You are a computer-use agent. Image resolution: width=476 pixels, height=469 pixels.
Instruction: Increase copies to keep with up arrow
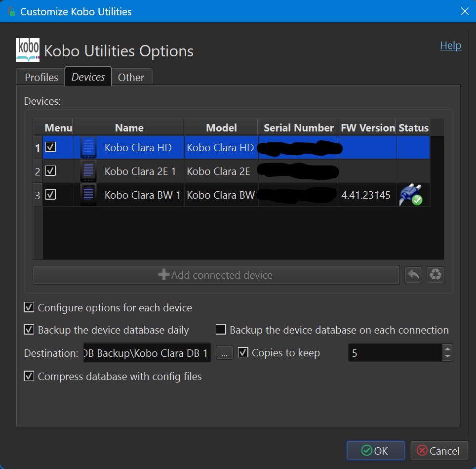click(x=447, y=348)
